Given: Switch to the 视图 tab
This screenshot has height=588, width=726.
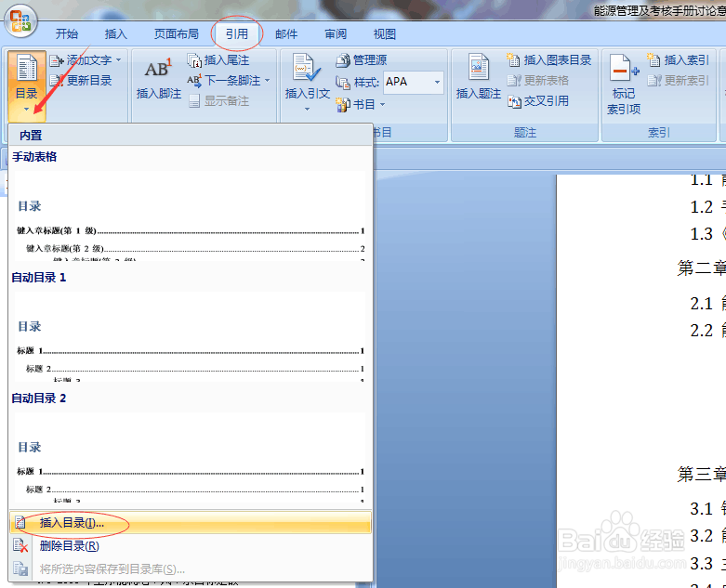Looking at the screenshot, I should click(385, 33).
